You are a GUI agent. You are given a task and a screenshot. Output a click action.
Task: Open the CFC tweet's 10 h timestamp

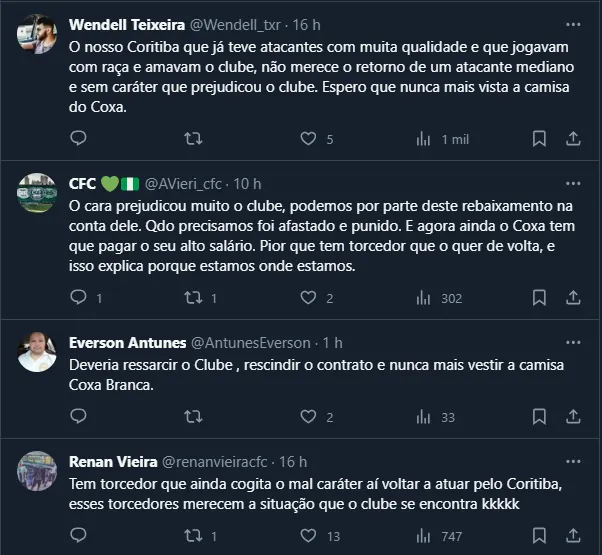click(247, 183)
